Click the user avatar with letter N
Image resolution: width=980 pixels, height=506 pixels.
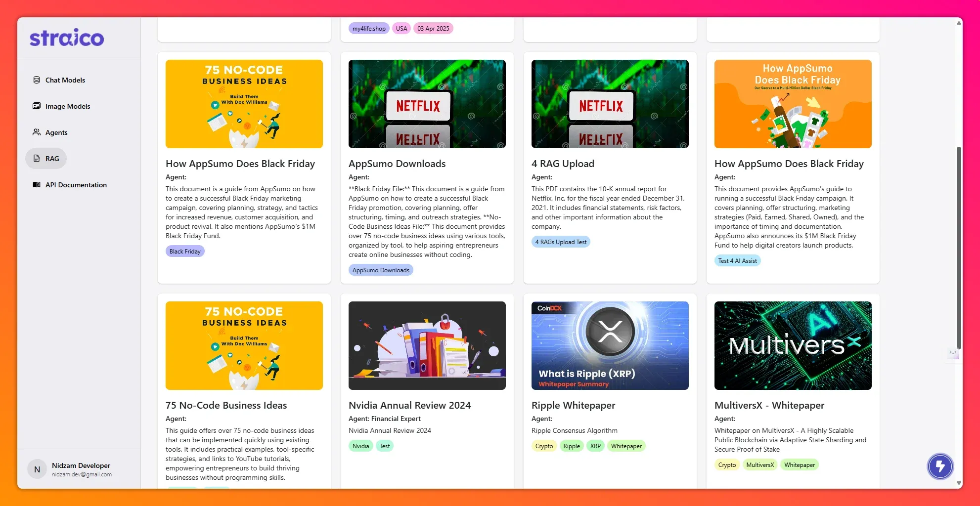pos(37,469)
